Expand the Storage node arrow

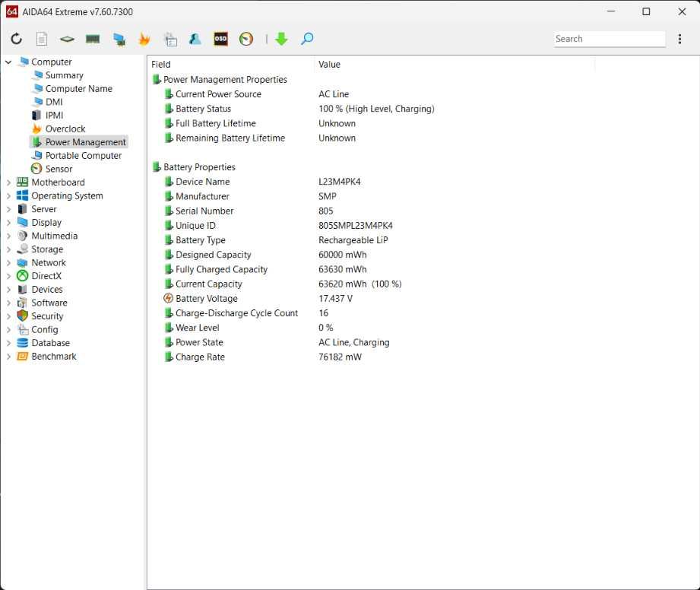pyautogui.click(x=8, y=249)
